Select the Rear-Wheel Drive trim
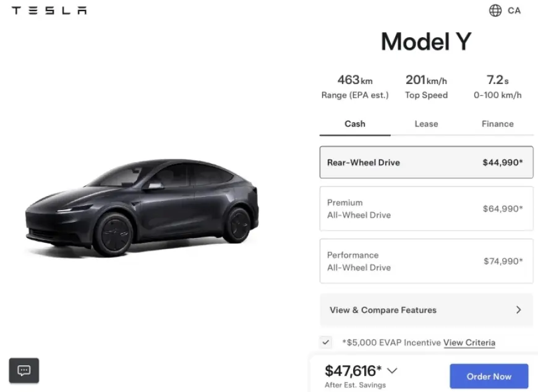The height and width of the screenshot is (392, 538). coord(425,162)
